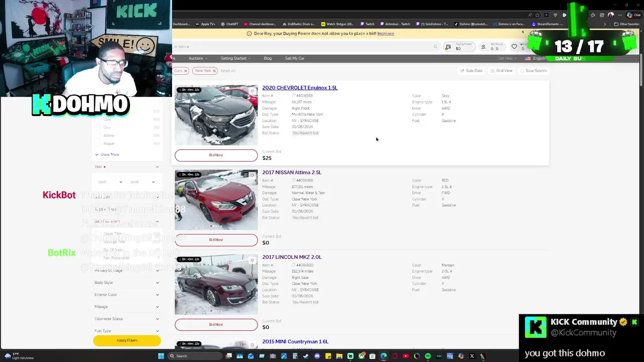The height and width of the screenshot is (362, 644).
Task: Click Bid Now for Lincoln MKZ
Action: click(x=216, y=324)
